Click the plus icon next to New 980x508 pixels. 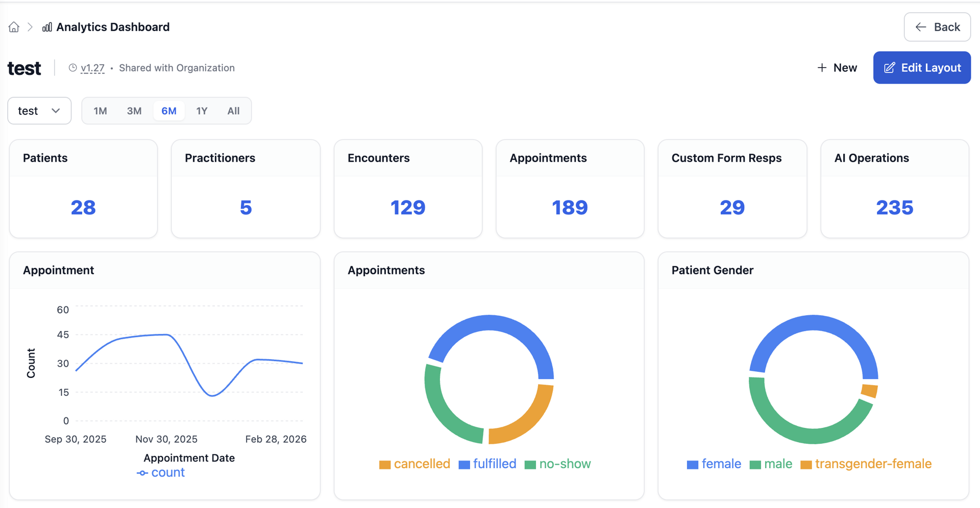tap(821, 67)
